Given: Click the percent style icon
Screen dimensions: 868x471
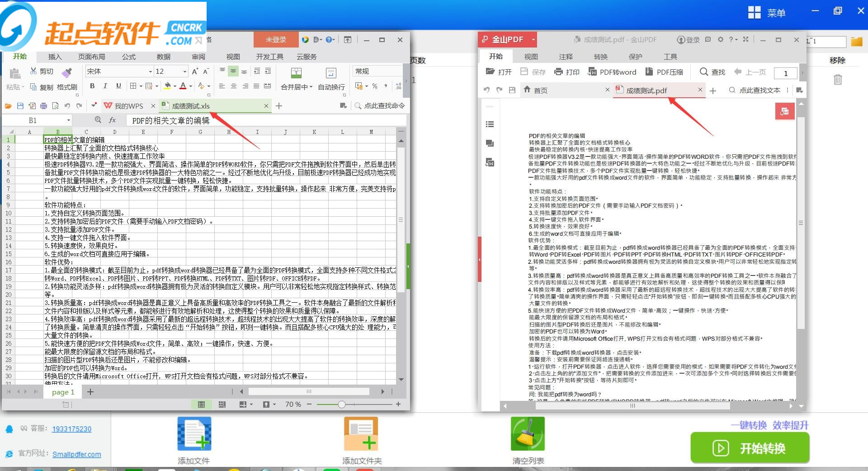Looking at the screenshot, I should 375,86.
